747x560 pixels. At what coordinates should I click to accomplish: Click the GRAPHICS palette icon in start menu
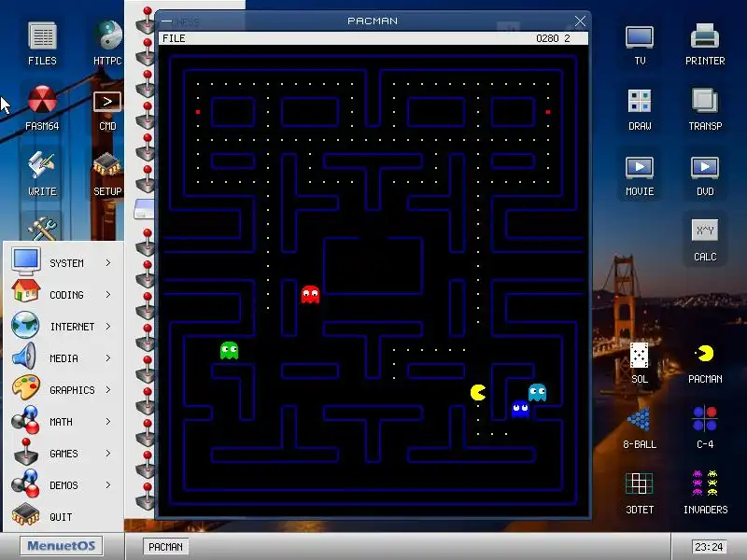click(x=26, y=387)
